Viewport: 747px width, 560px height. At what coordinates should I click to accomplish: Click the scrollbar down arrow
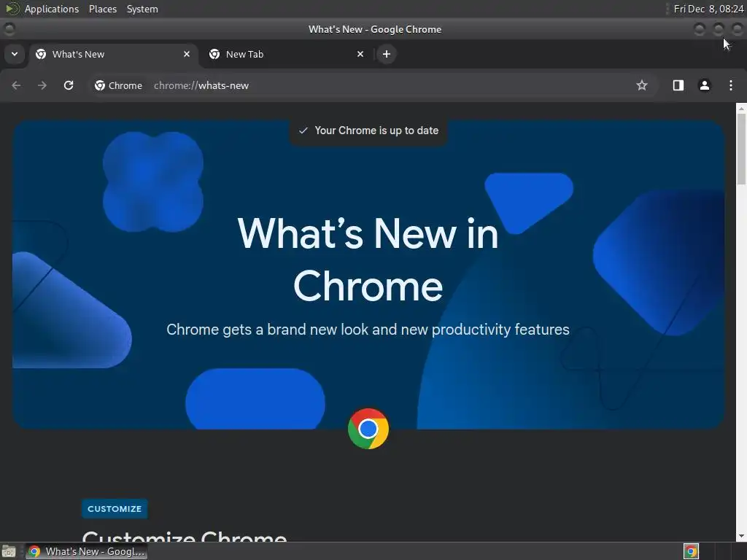(741, 536)
